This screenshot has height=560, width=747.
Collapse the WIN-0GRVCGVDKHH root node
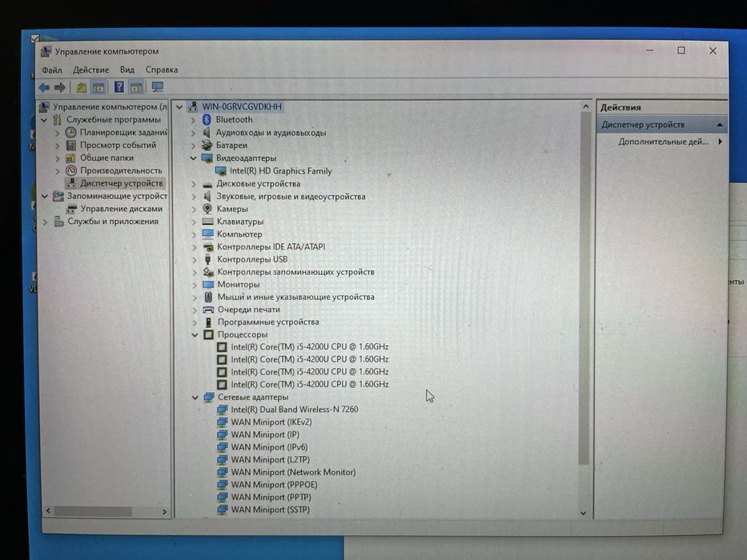pyautogui.click(x=179, y=107)
